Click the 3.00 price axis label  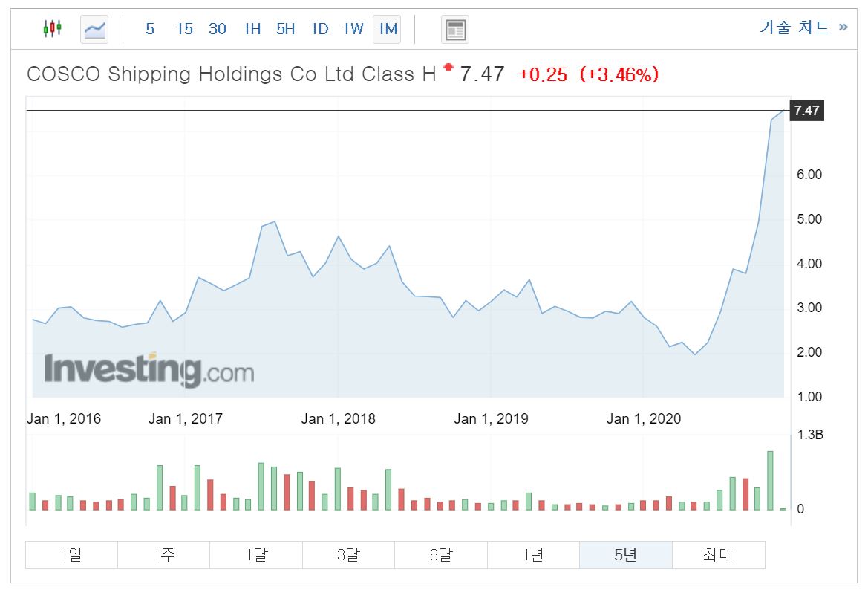pyautogui.click(x=809, y=308)
